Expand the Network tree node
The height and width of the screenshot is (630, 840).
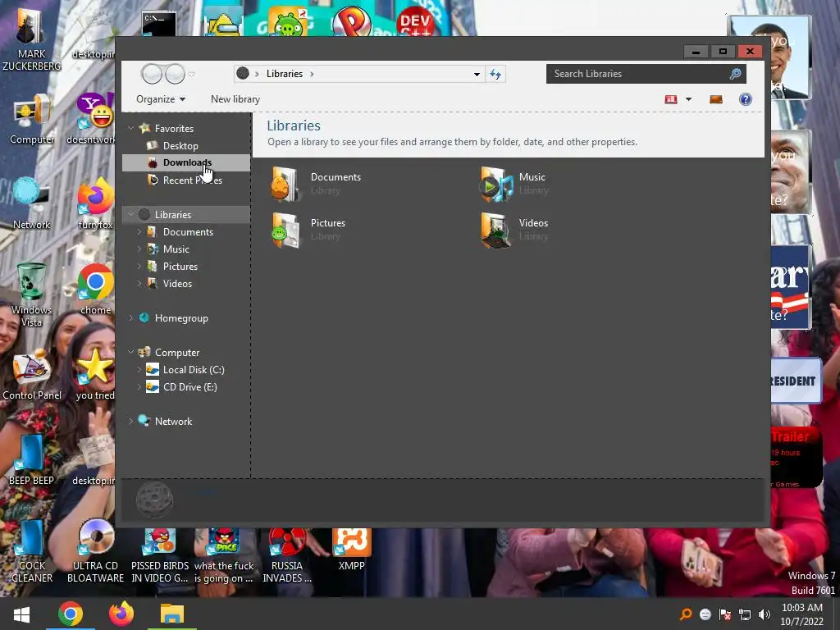click(x=130, y=421)
